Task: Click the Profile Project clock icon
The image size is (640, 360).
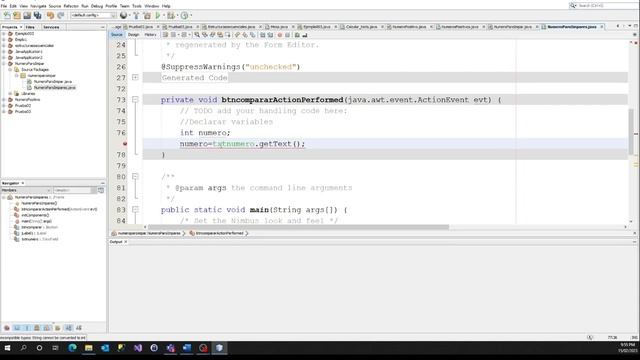Action: click(x=184, y=16)
